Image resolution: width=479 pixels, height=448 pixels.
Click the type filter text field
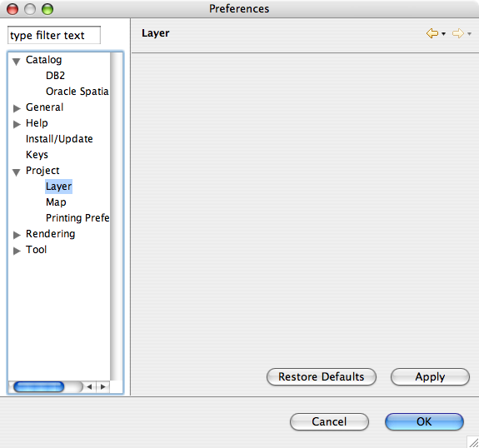pos(54,35)
